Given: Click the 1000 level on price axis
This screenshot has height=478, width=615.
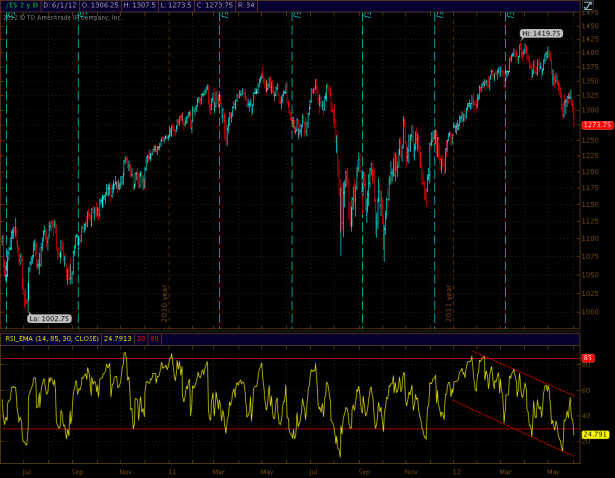Looking at the screenshot, I should pyautogui.click(x=590, y=311).
